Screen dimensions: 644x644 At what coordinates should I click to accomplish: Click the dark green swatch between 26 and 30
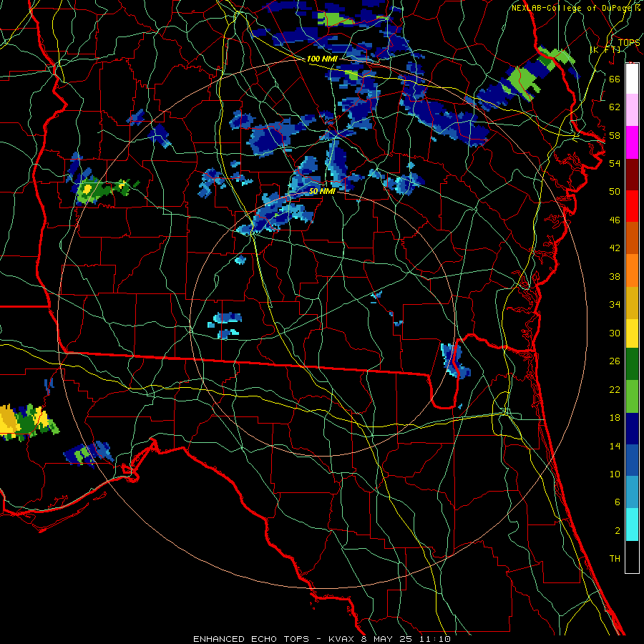tap(632, 364)
